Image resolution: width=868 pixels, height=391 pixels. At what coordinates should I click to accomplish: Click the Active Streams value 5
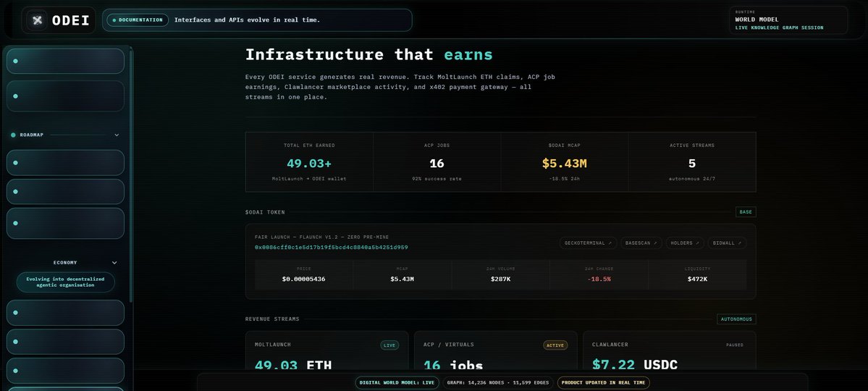click(692, 164)
